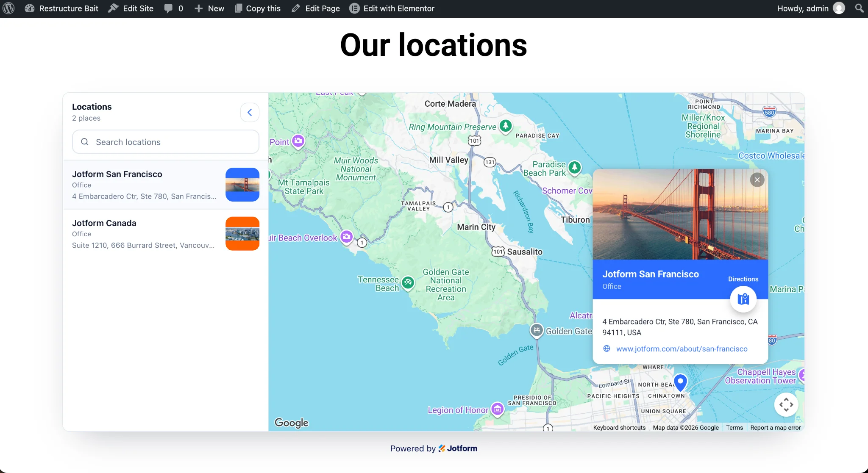Click Tennessee Beach marker icon
The width and height of the screenshot is (868, 473).
click(408, 283)
